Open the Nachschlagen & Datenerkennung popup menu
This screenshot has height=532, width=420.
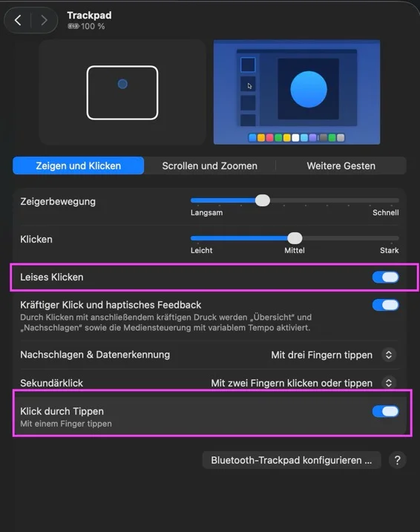333,355
